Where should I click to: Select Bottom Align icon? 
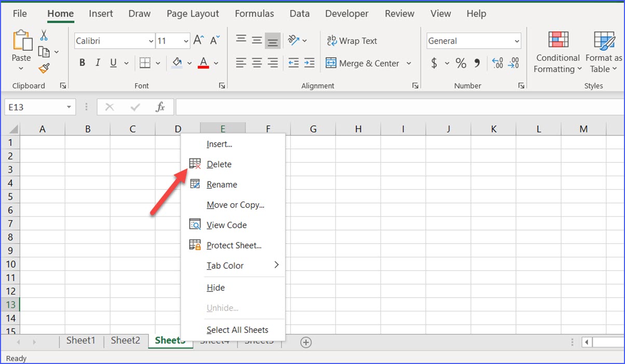pos(273,40)
